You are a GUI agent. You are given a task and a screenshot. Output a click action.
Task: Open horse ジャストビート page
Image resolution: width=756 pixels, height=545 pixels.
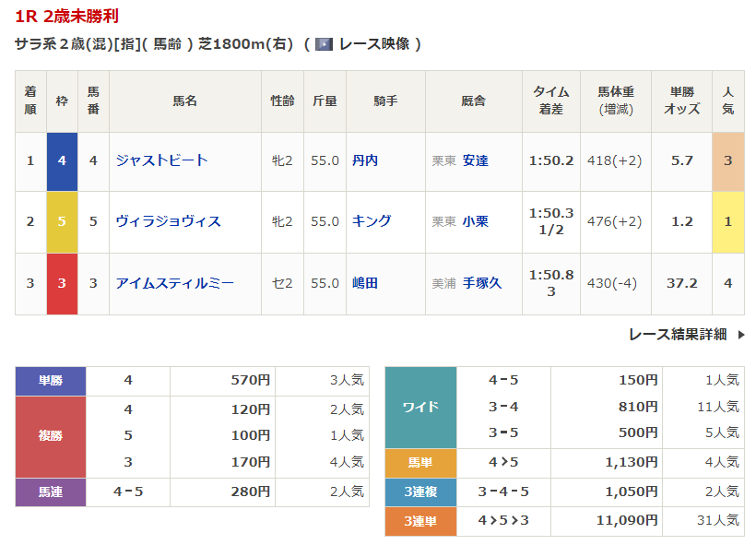(x=161, y=160)
